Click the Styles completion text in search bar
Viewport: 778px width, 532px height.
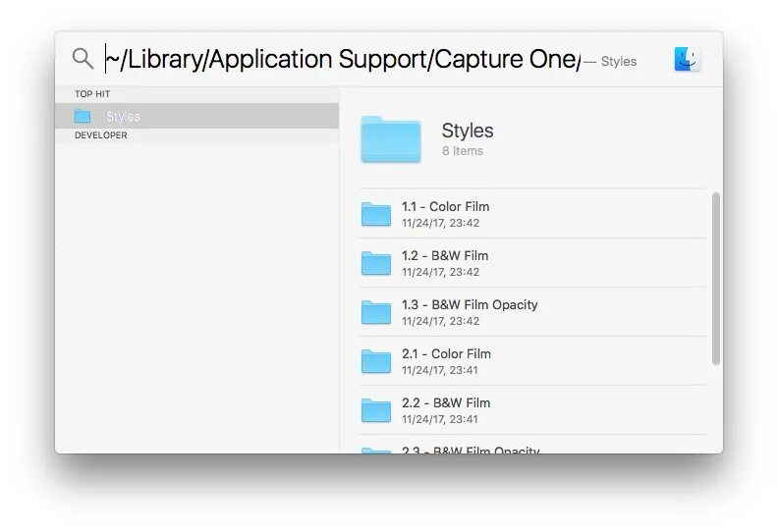(619, 62)
